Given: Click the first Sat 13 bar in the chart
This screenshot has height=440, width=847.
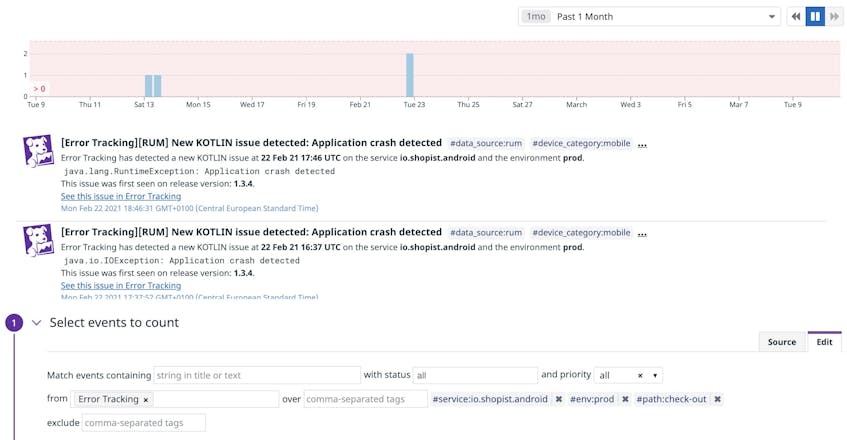Looking at the screenshot, I should pos(149,86).
